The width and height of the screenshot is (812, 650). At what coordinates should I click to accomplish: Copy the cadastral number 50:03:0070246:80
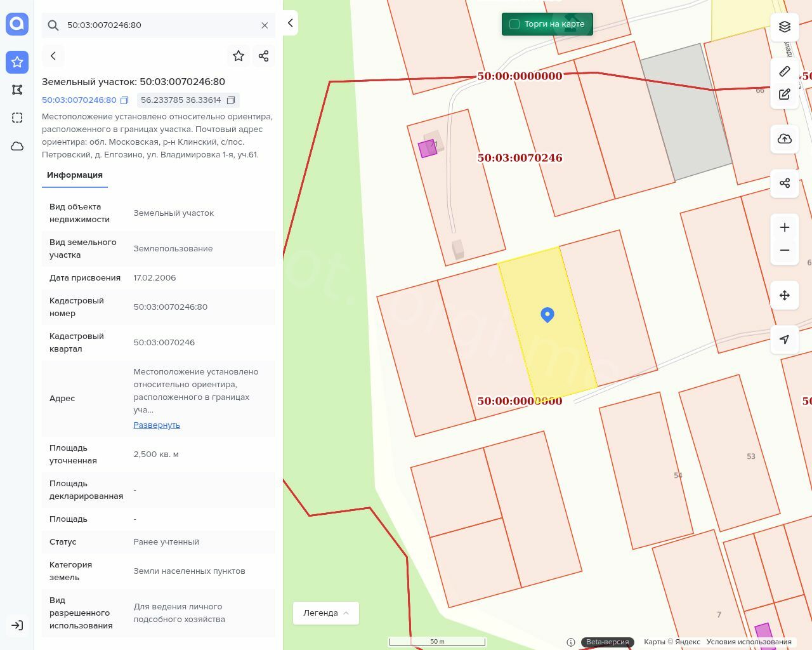124,100
